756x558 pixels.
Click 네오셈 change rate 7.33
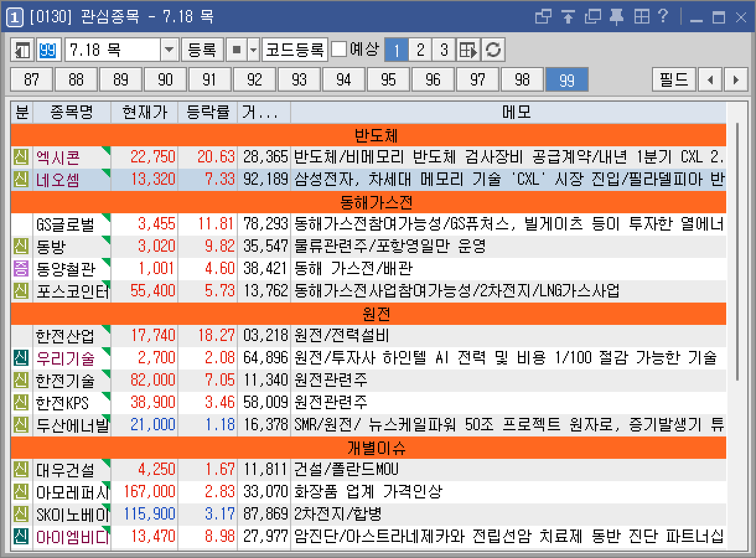219,179
